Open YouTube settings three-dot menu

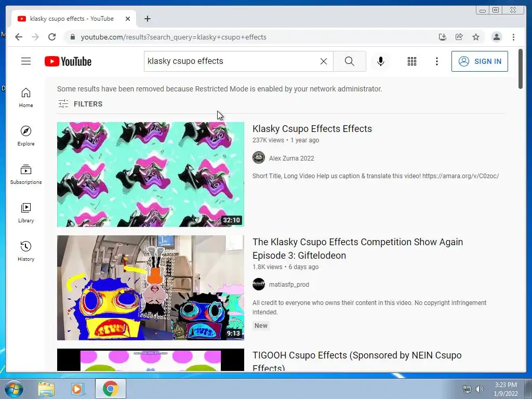(x=436, y=61)
